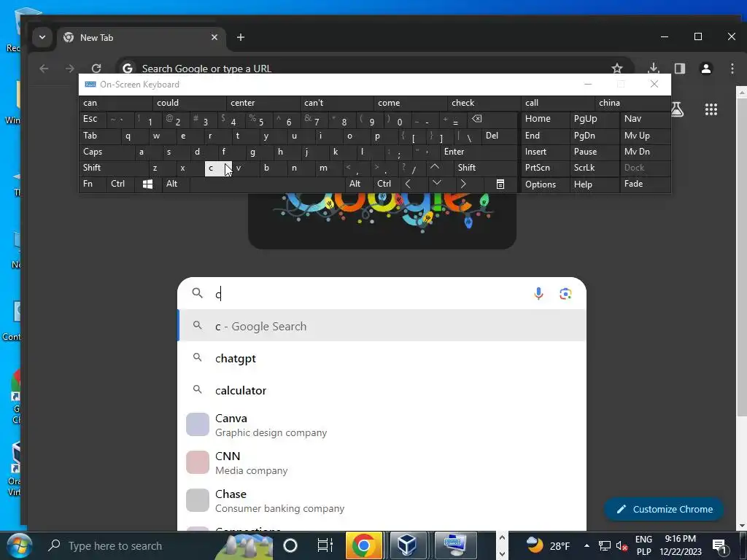The width and height of the screenshot is (747, 560).
Task: Open notification center icon
Action: 719,545
